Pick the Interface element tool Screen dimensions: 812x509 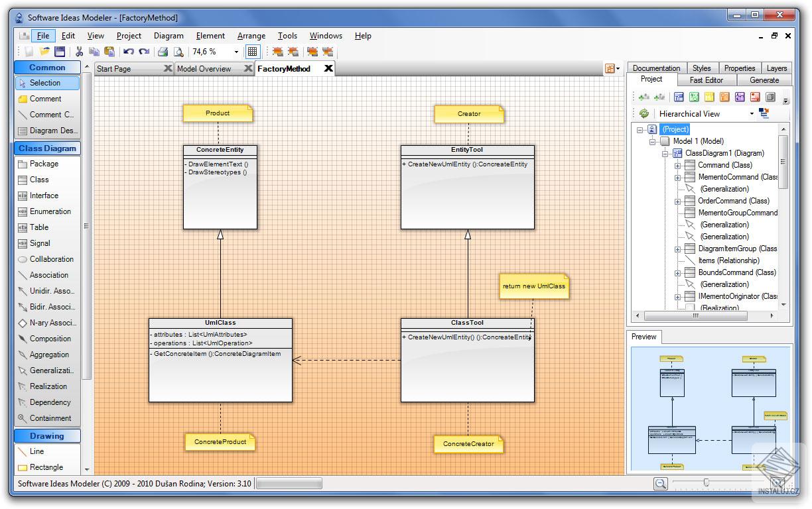point(47,196)
